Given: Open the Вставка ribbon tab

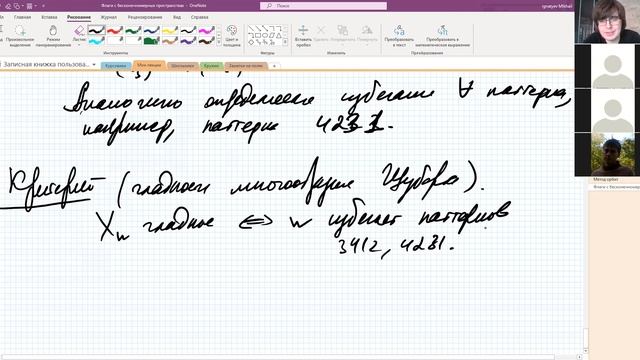Looking at the screenshot, I should pos(49,17).
